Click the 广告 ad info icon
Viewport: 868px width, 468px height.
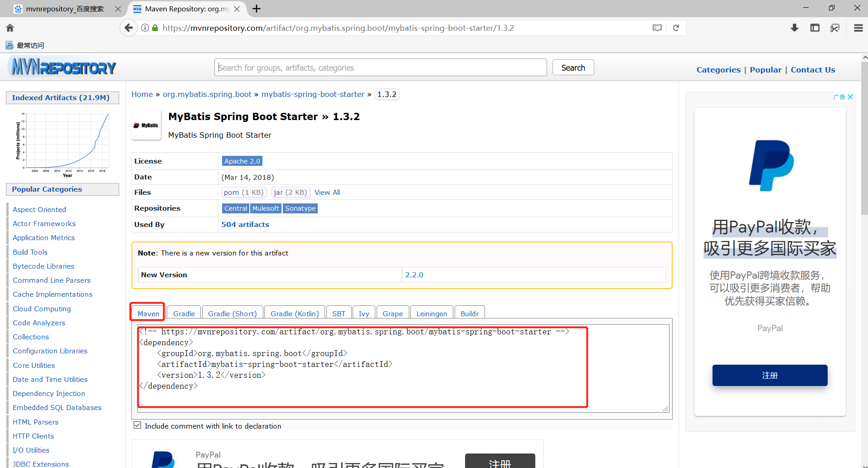[839, 96]
